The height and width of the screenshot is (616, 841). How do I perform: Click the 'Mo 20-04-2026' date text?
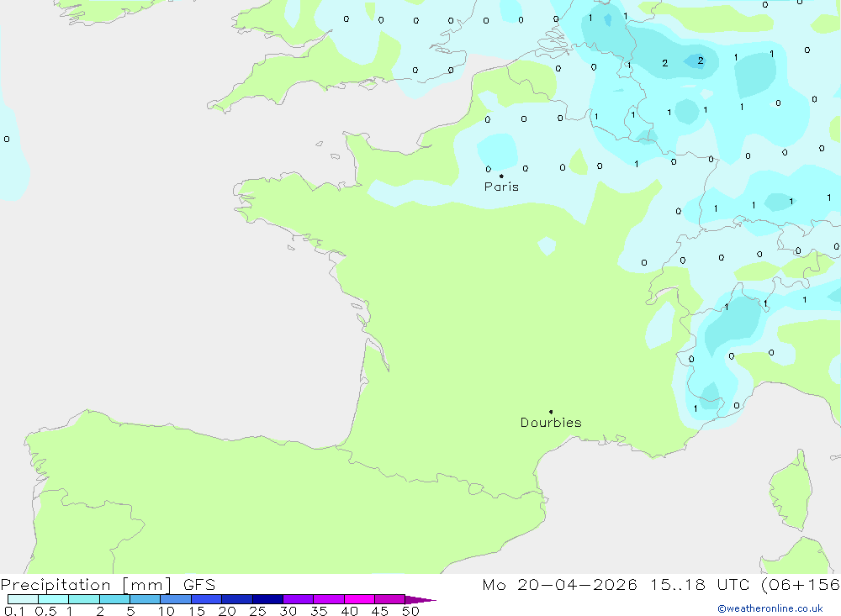click(559, 584)
